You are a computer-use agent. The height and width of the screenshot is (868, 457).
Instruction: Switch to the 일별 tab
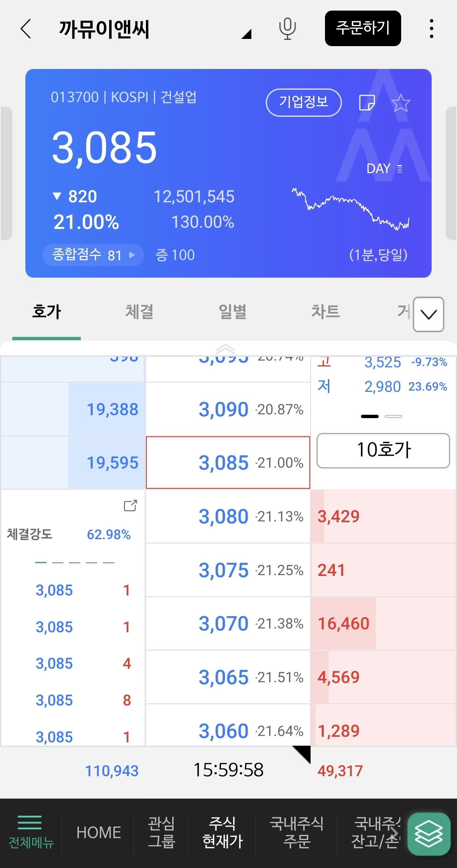coord(232,312)
